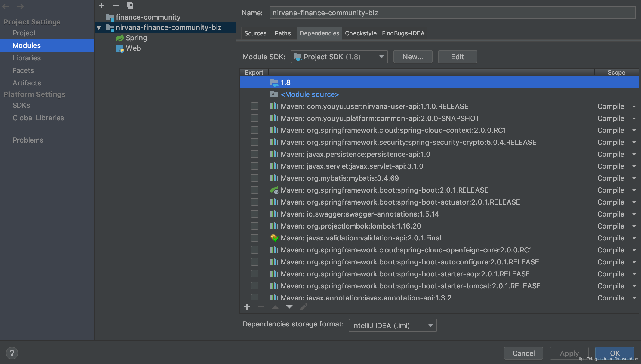Screen dimensions: 641x364
Task: Switch to the Paths tab
Action: click(x=283, y=33)
